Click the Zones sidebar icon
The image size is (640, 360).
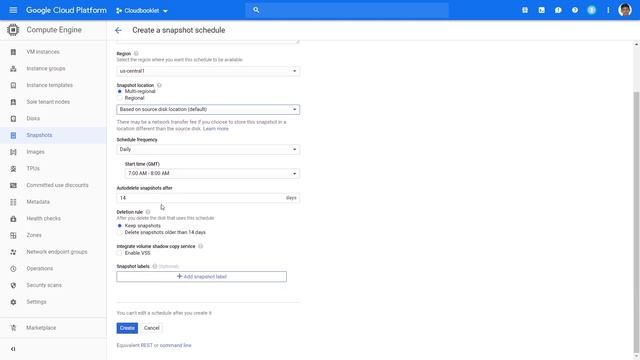(x=13, y=236)
